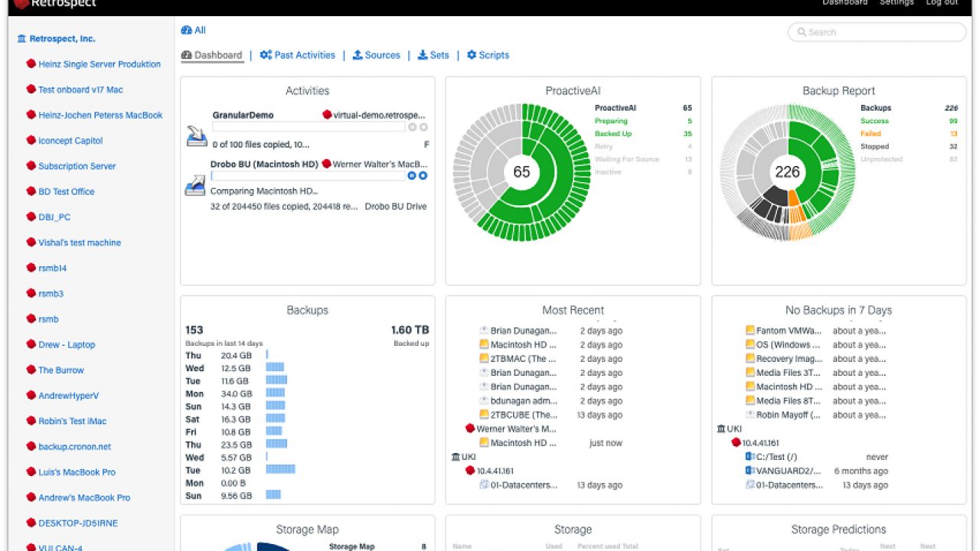Click inside the Search field
Image resolution: width=980 pixels, height=551 pixels.
877,32
